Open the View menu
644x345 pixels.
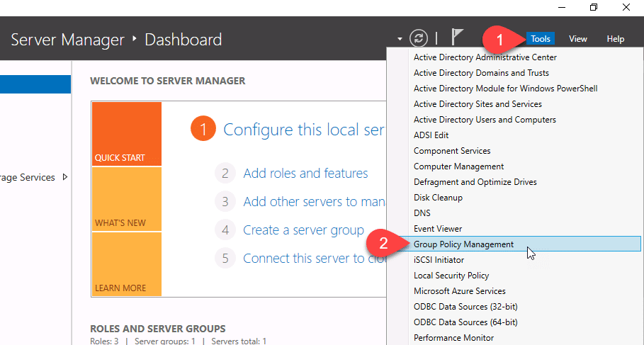[x=578, y=39]
